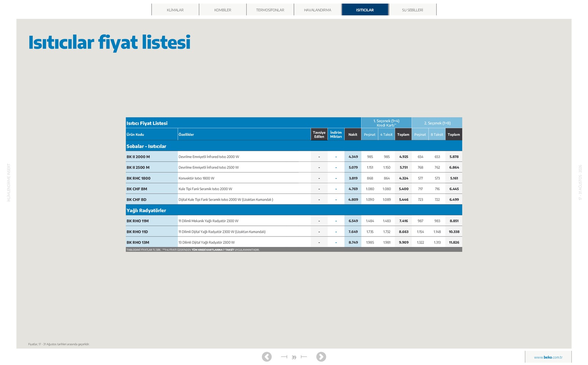Select product code BK RHO 11M
Screen dimensions: 588x365
coord(137,221)
